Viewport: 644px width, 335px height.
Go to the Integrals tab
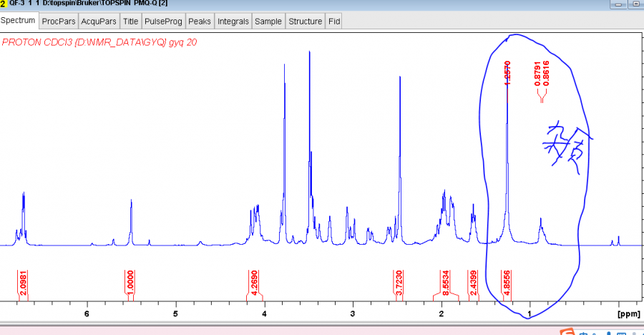233,21
